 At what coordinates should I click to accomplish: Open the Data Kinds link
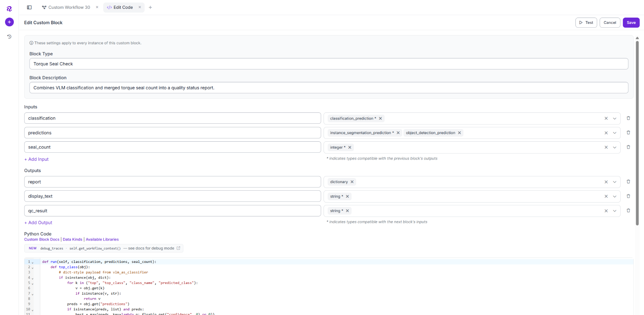point(72,239)
